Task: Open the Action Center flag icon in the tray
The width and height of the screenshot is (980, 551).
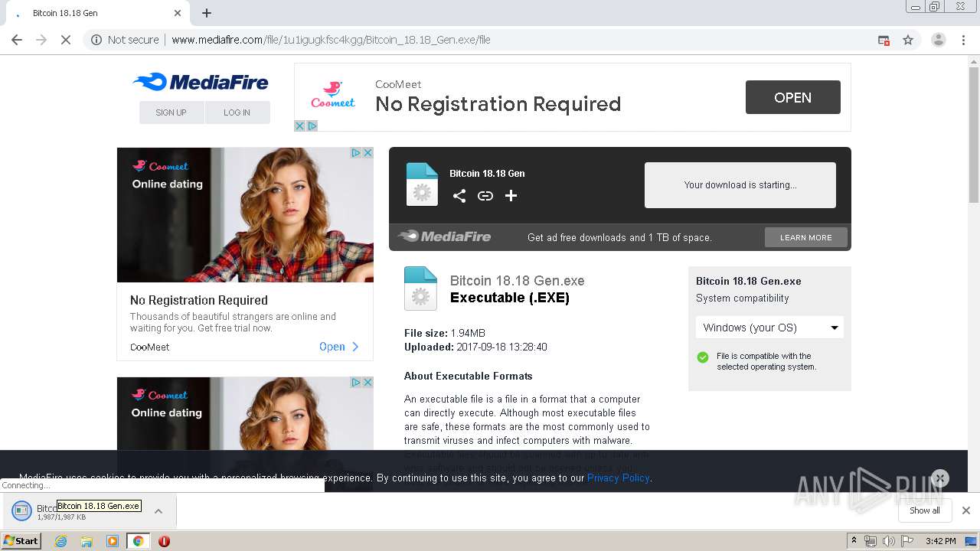Action: click(x=907, y=541)
